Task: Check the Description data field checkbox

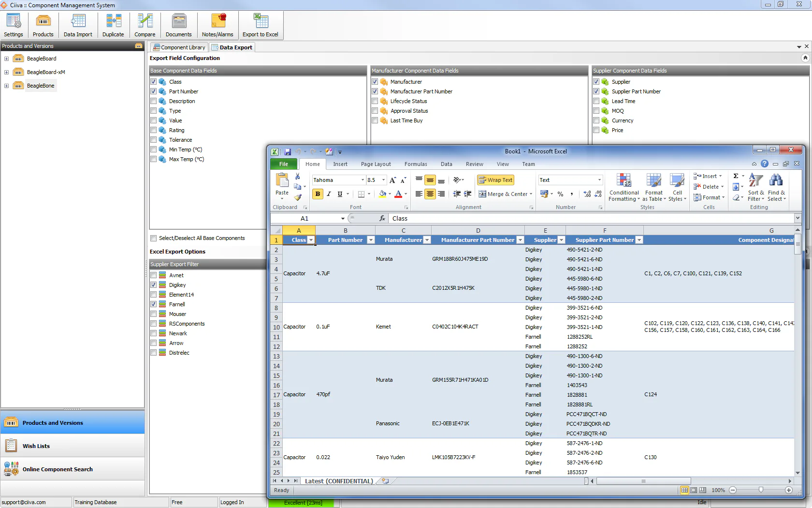Action: [x=154, y=101]
